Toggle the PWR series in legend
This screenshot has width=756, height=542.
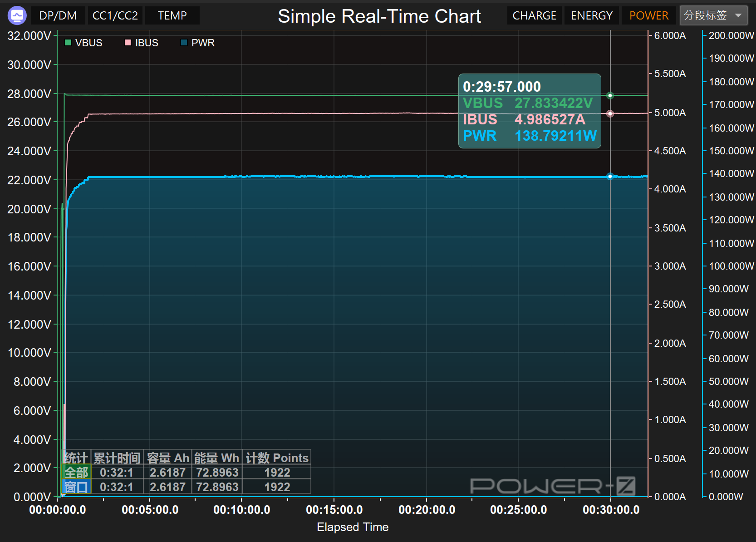pos(198,43)
